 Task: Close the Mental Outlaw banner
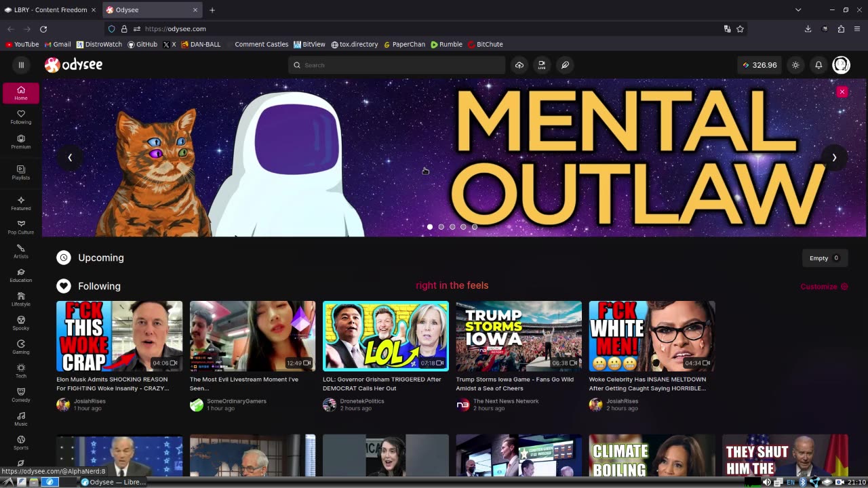(842, 91)
